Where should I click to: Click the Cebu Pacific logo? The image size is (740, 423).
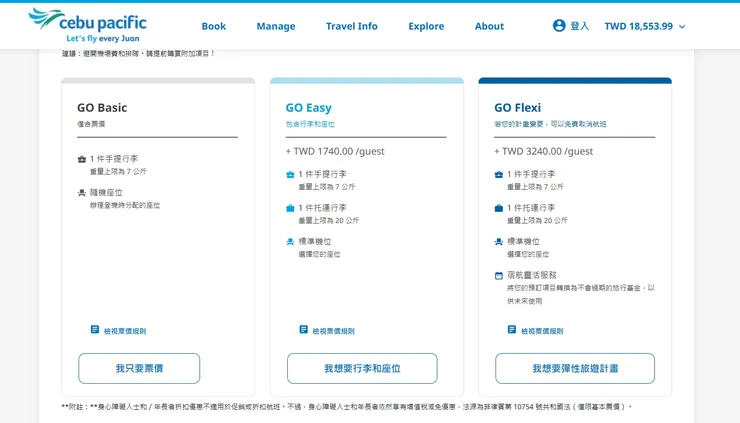(x=88, y=25)
